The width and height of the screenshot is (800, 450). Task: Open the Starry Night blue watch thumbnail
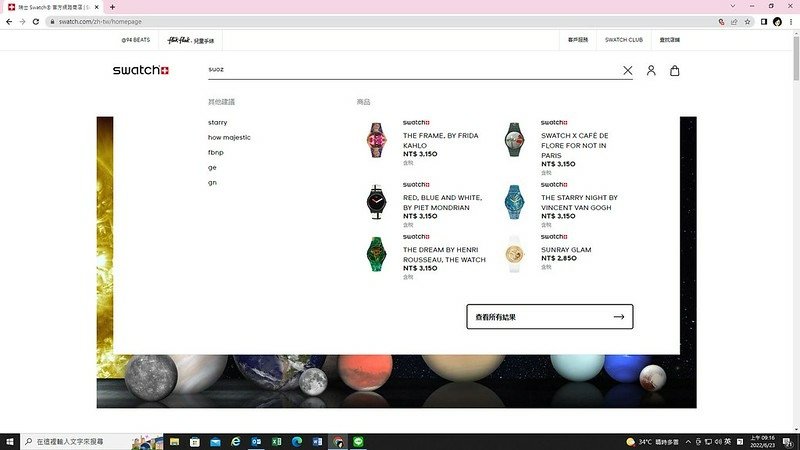[514, 202]
